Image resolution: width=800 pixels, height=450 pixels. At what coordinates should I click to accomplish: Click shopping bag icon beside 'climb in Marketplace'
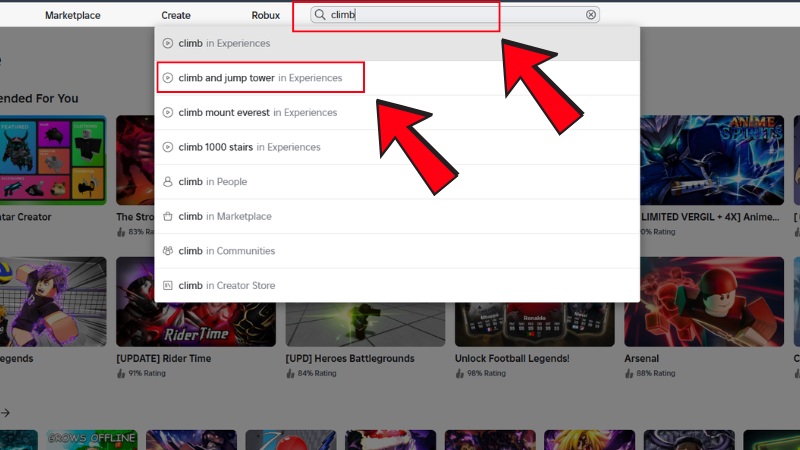click(168, 216)
